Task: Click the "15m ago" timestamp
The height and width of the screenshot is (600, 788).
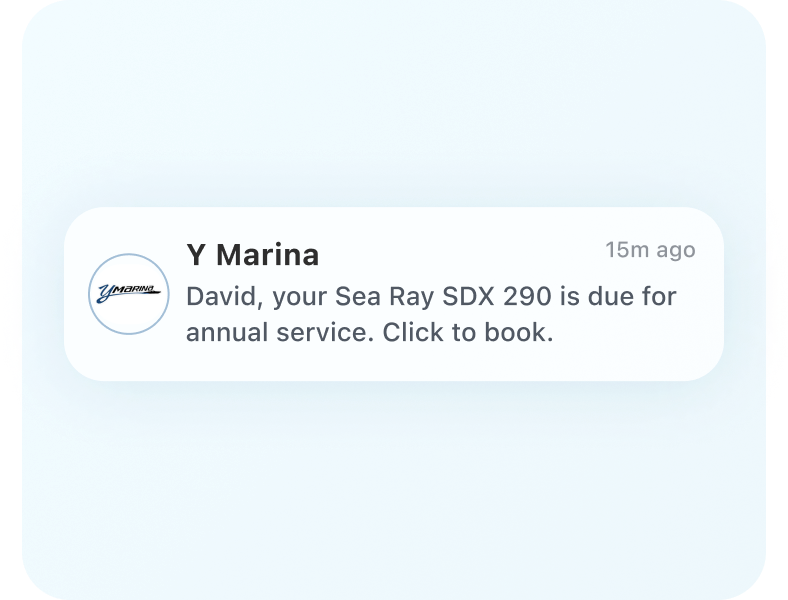Action: pyautogui.click(x=650, y=250)
